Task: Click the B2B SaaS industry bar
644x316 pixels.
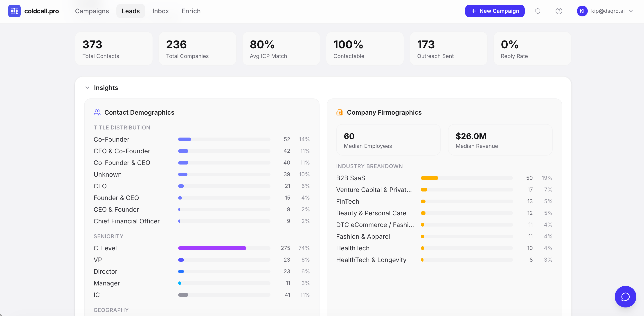Action: tap(429, 178)
